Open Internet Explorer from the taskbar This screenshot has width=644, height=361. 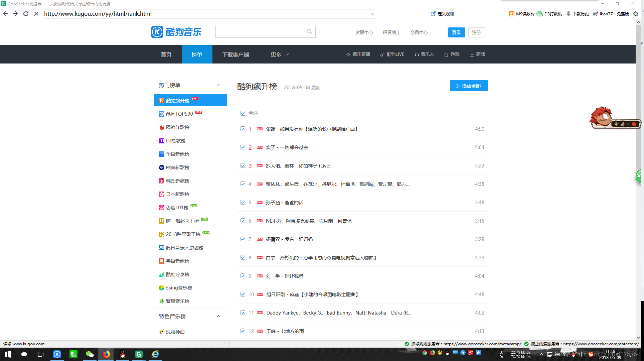(155, 354)
